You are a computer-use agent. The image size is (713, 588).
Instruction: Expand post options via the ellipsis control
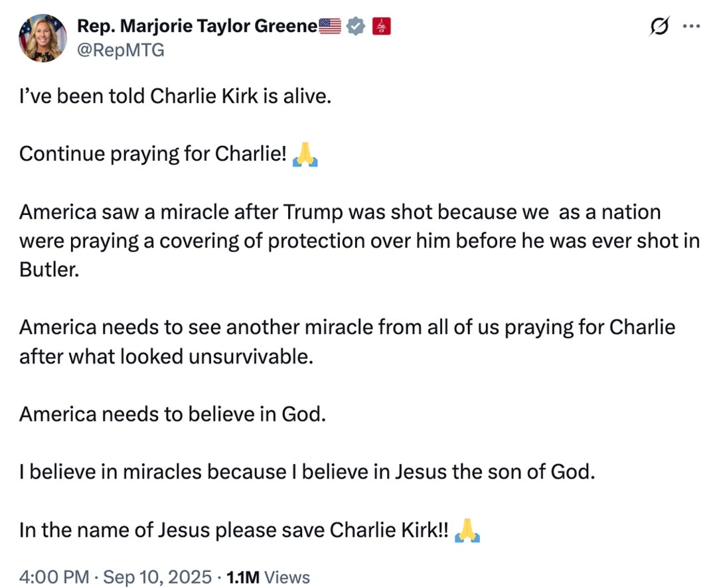coord(692,26)
